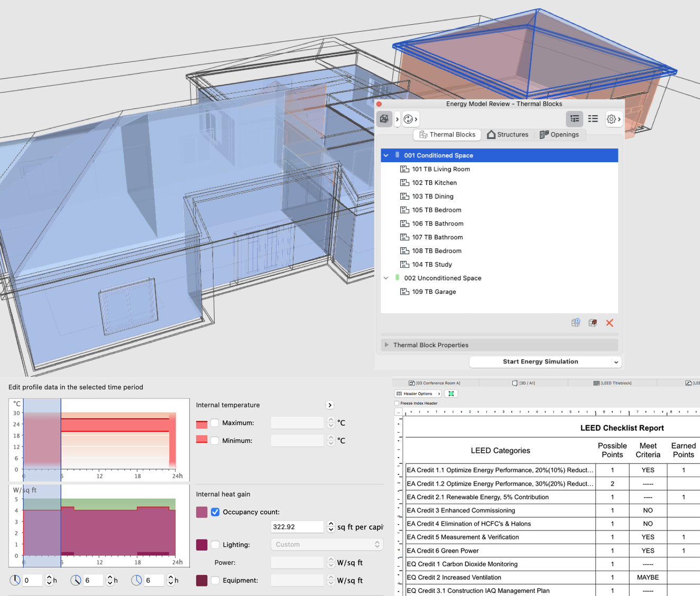The image size is (700, 596).
Task: Click the start time field showing 0 h
Action: click(32, 580)
